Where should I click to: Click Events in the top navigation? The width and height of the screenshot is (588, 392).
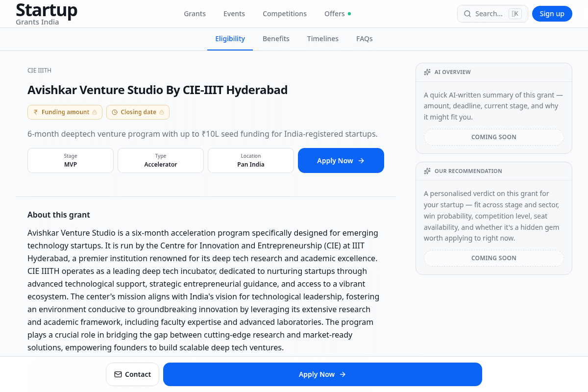coord(234,14)
